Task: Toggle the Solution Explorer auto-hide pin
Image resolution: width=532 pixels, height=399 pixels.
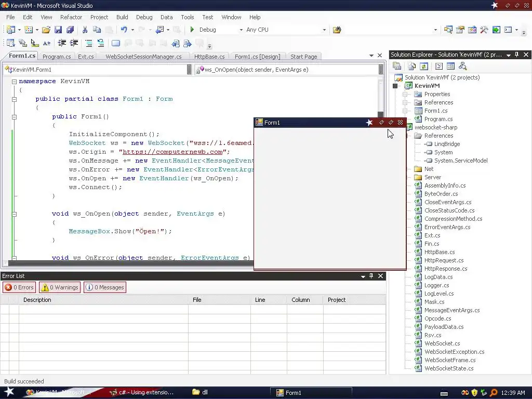Action: [517, 55]
